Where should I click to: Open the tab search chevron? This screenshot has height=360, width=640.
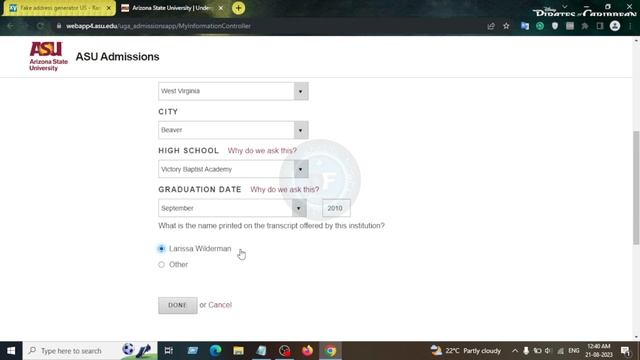pos(564,7)
